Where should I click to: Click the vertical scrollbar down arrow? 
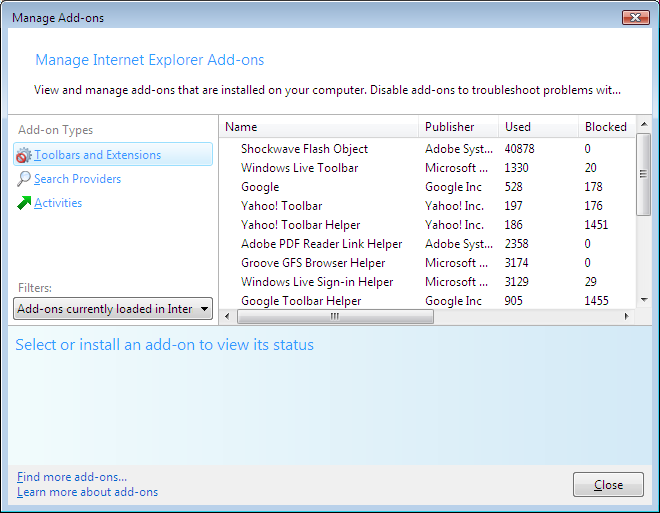click(x=644, y=300)
